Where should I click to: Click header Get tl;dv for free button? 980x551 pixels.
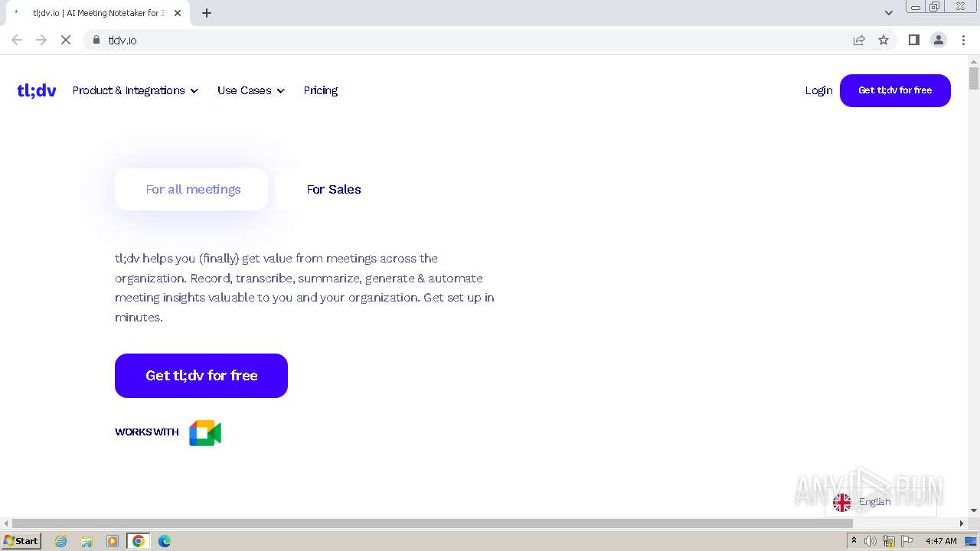pyautogui.click(x=895, y=90)
